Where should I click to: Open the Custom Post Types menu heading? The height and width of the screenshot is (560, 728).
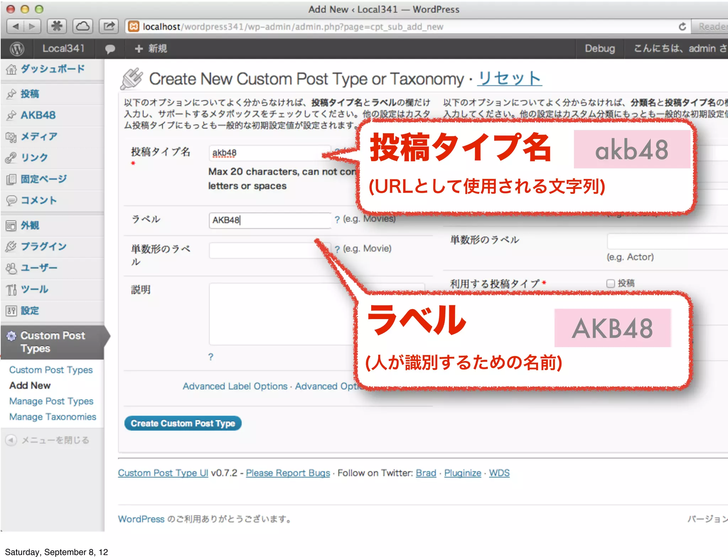coord(53,342)
